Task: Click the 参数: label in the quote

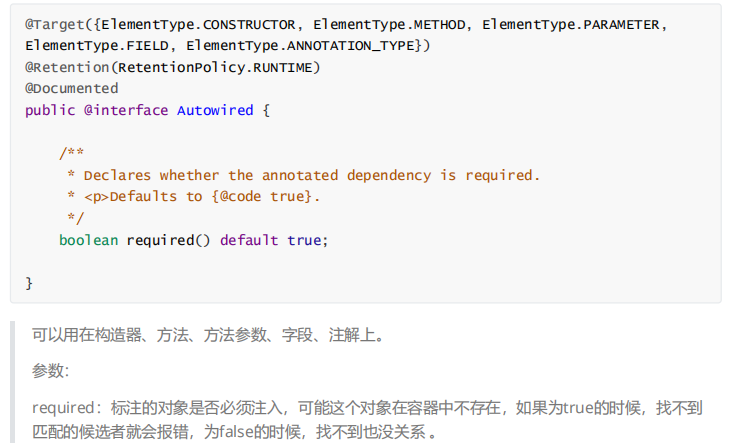Action: coord(51,371)
